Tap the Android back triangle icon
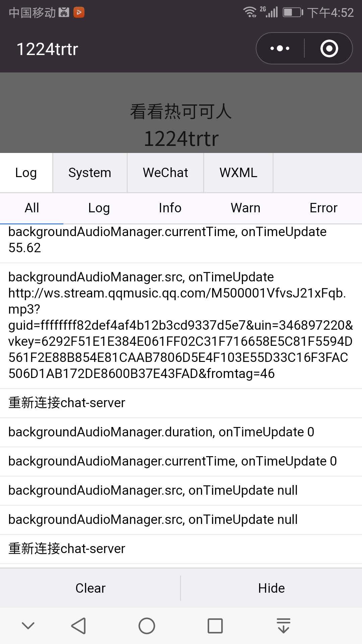The image size is (362, 644). (x=79, y=626)
